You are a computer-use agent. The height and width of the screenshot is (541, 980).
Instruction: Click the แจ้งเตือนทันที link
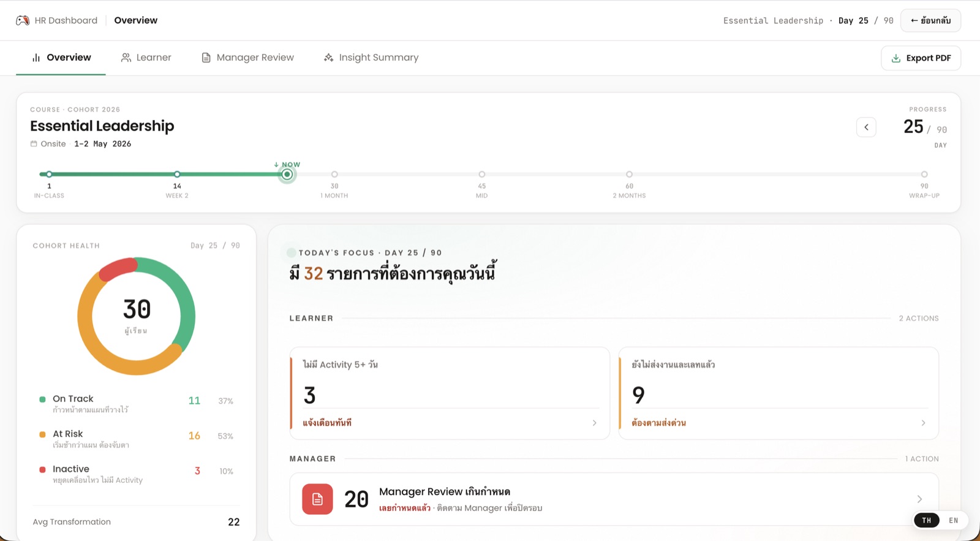(327, 423)
